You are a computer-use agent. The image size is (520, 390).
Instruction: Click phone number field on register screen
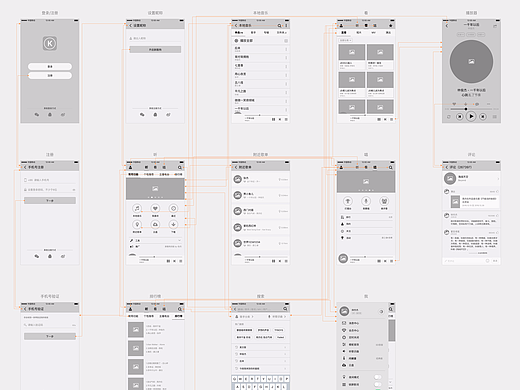pyautogui.click(x=50, y=180)
